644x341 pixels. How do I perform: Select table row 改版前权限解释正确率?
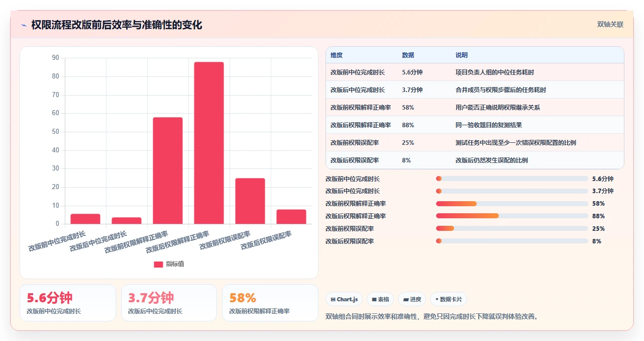coord(475,108)
